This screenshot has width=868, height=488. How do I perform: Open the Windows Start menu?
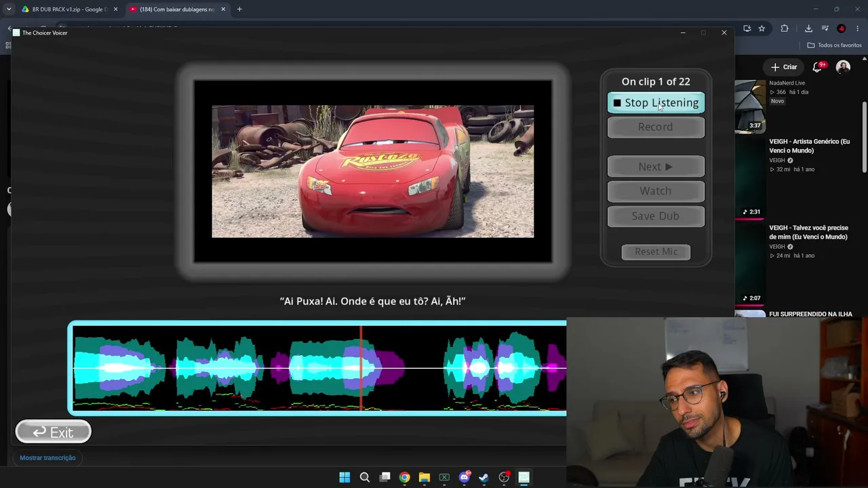pyautogui.click(x=344, y=478)
